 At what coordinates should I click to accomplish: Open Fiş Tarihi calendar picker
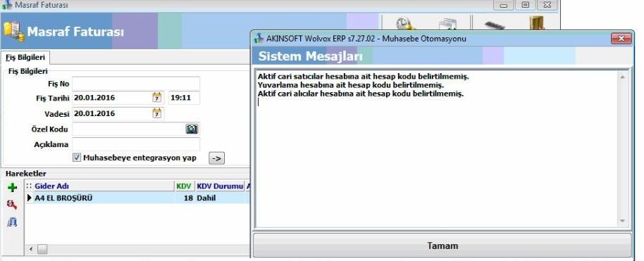click(x=157, y=98)
